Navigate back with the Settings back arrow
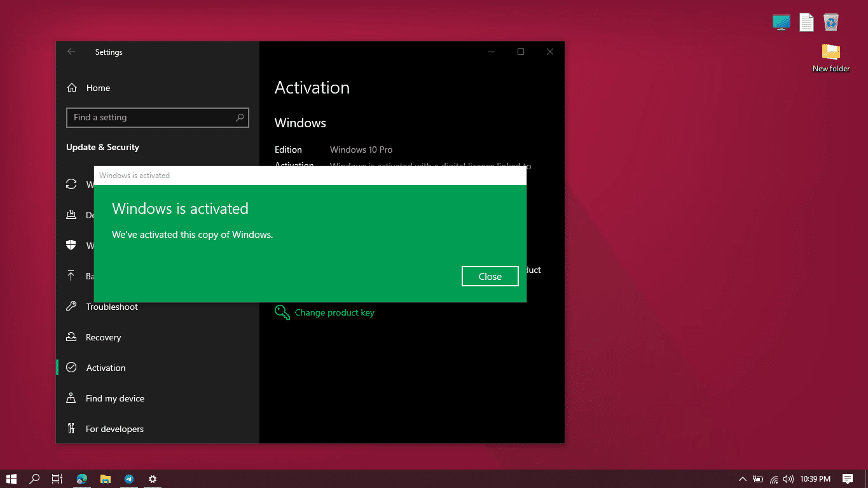 (71, 52)
